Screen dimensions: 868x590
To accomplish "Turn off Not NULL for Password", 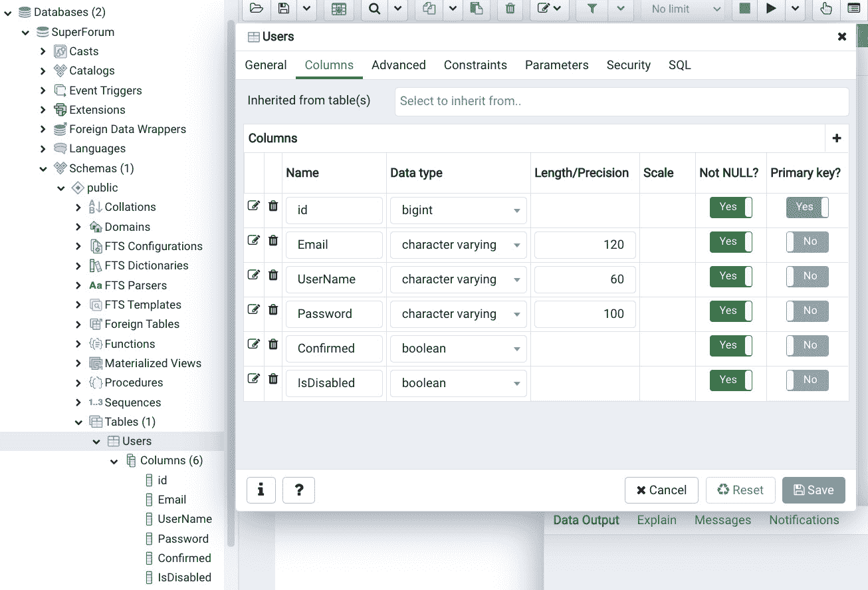I will (x=730, y=311).
